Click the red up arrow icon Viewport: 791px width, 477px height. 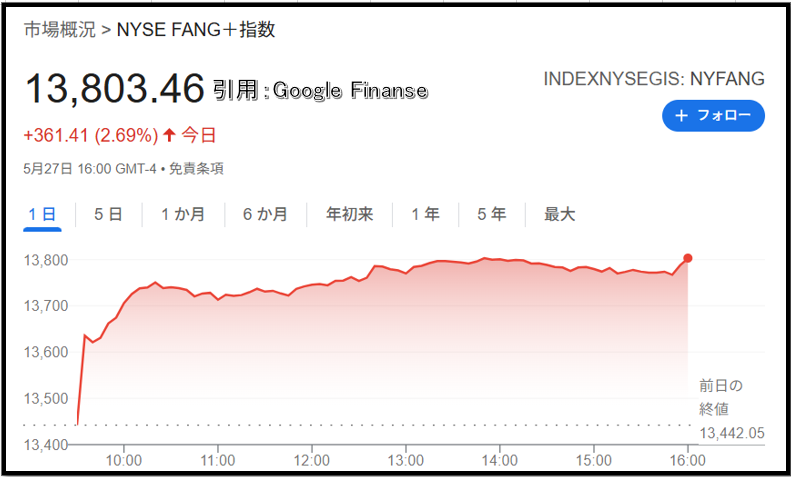(x=169, y=135)
